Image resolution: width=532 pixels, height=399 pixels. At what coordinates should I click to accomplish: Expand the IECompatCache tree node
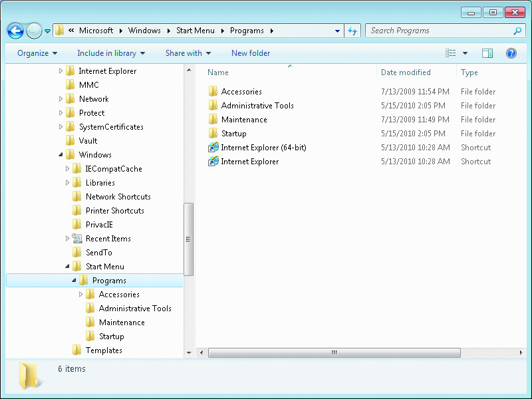tap(67, 169)
